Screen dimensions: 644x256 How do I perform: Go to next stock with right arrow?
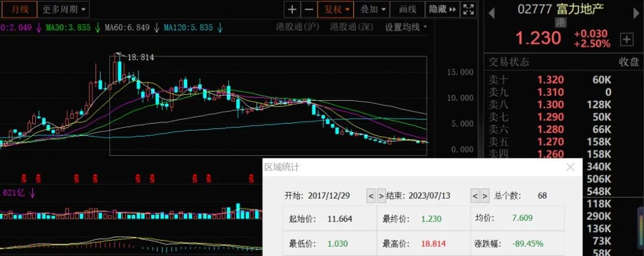coord(637,13)
